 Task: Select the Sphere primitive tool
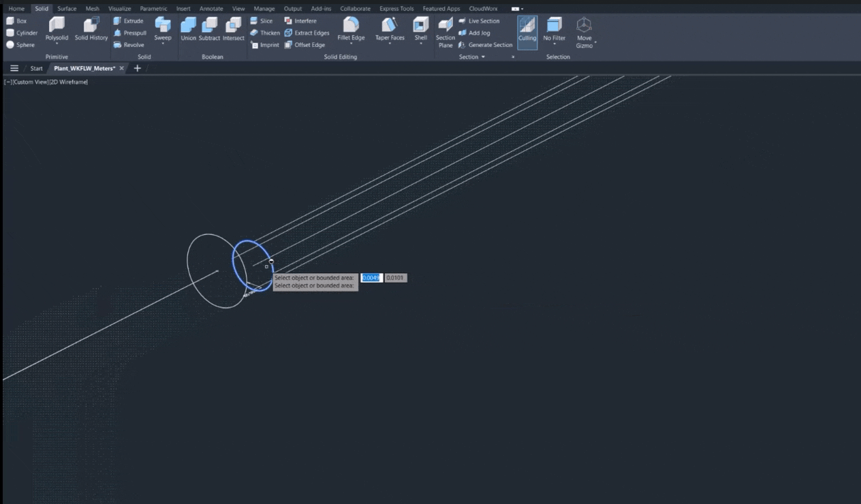pyautogui.click(x=20, y=45)
